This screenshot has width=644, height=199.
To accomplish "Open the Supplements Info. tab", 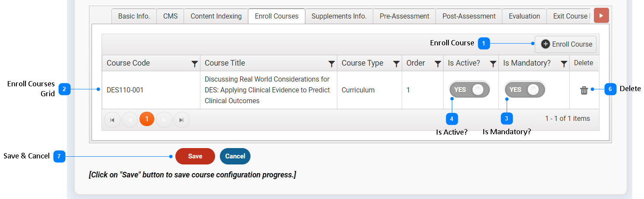I will (x=339, y=16).
